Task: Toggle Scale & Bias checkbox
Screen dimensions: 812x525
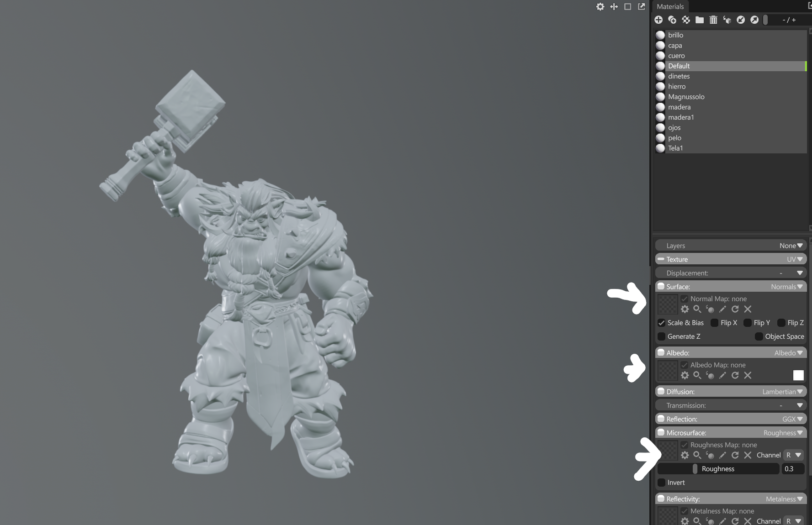Action: pos(661,323)
